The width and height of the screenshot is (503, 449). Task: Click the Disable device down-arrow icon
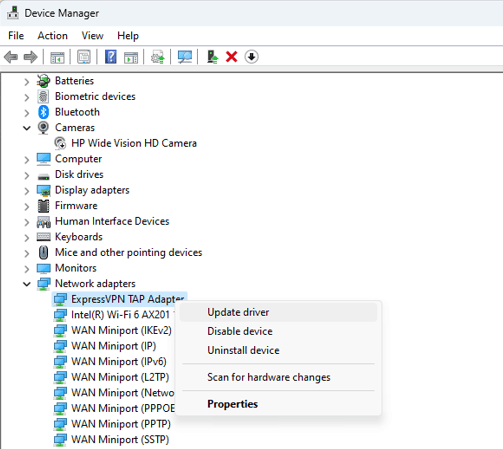(x=251, y=57)
